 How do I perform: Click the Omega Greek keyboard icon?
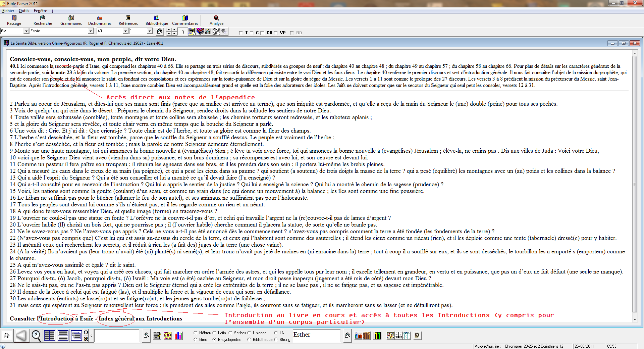click(86, 333)
